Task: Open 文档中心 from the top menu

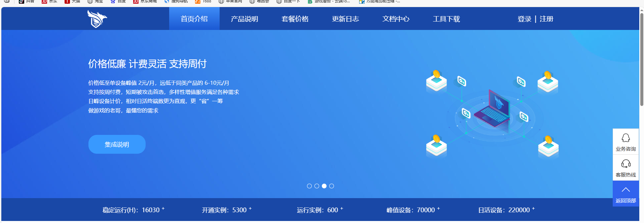Action: coord(396,19)
